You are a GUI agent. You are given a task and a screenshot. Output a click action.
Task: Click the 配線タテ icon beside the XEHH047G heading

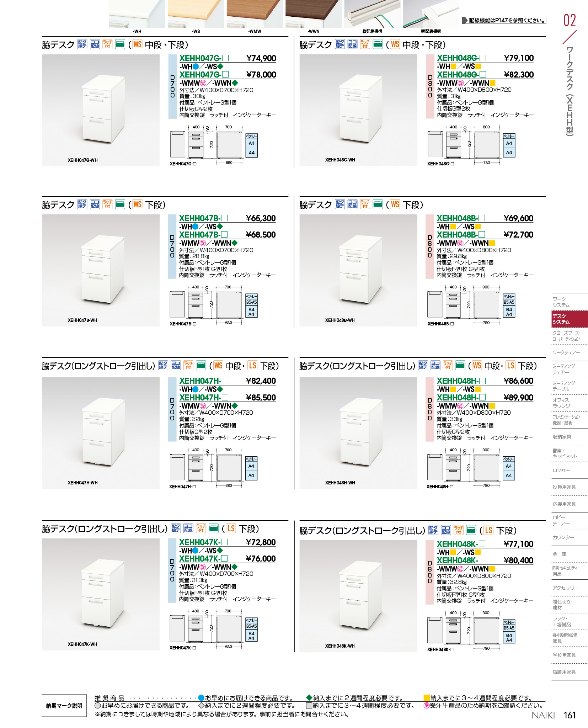click(82, 44)
